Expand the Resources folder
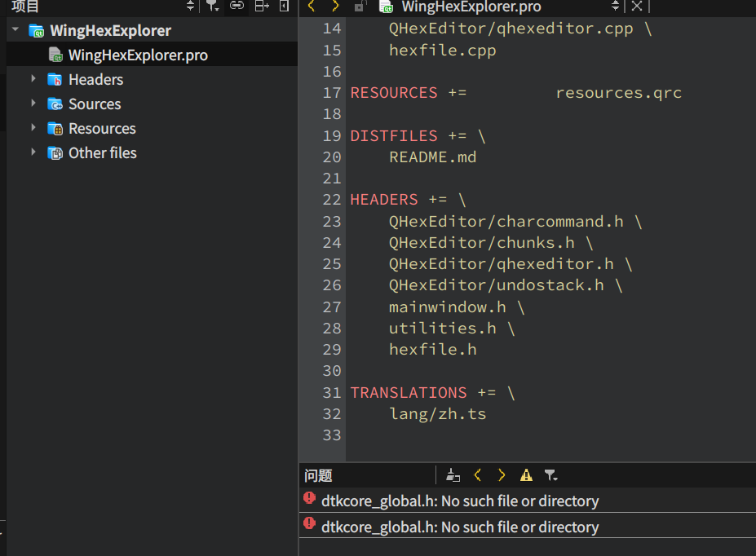The image size is (756, 556). click(33, 128)
